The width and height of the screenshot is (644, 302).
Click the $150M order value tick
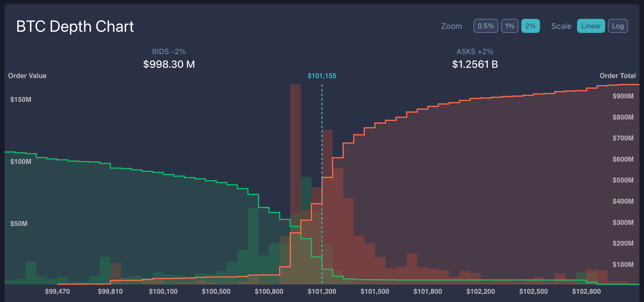[x=21, y=100]
